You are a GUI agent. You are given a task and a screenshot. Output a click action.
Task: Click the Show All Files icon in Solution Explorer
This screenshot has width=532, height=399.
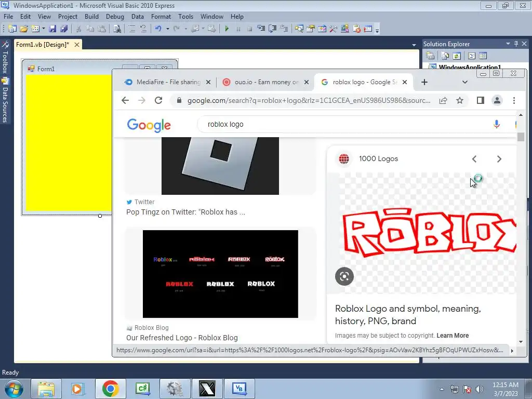(445, 56)
